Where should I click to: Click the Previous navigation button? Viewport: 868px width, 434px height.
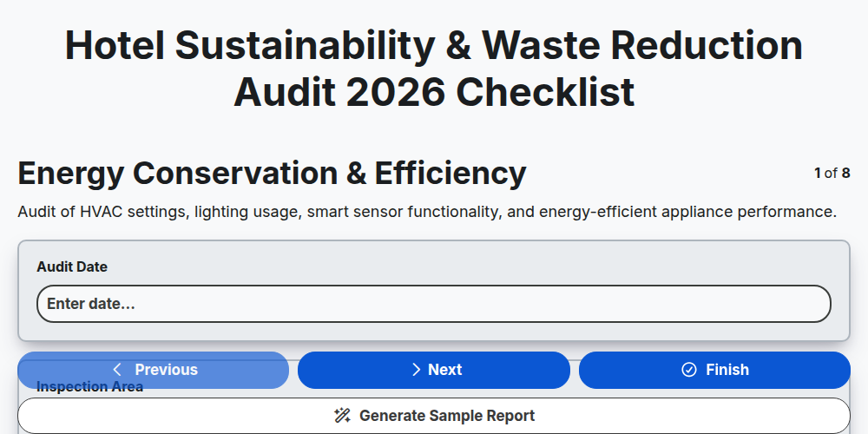(x=154, y=370)
